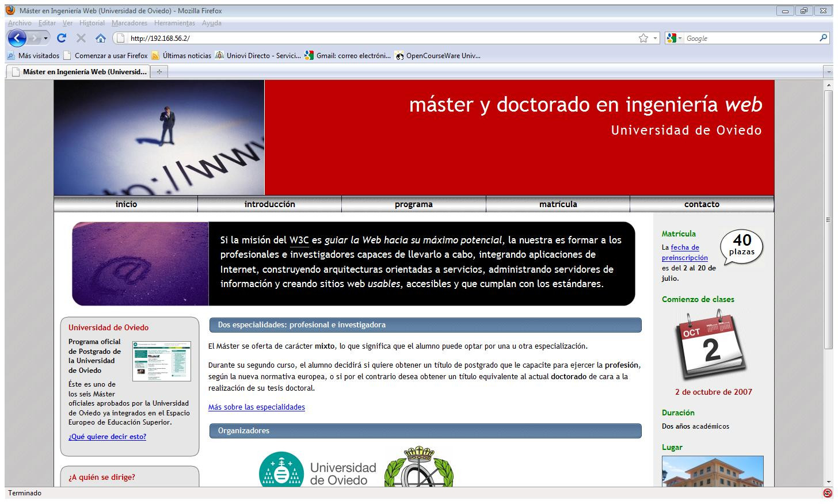Image resolution: width=838 pixels, height=504 pixels.
Task: Click the Firefox icon in title bar
Action: coord(10,10)
